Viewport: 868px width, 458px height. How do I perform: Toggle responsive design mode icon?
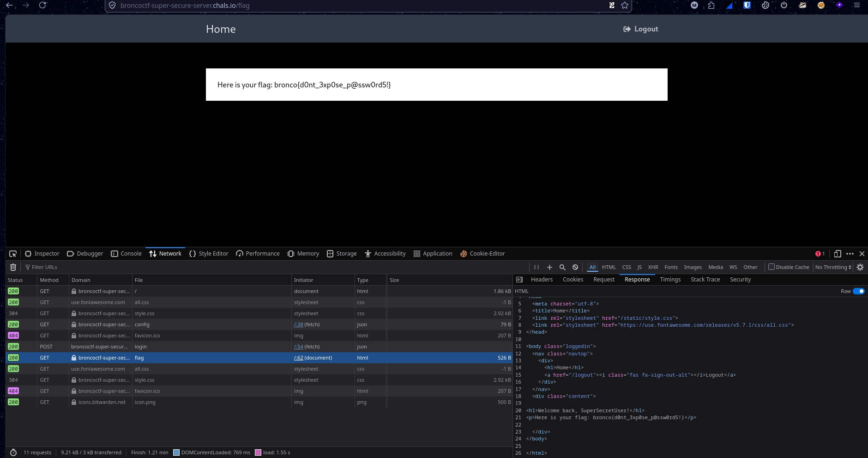838,254
